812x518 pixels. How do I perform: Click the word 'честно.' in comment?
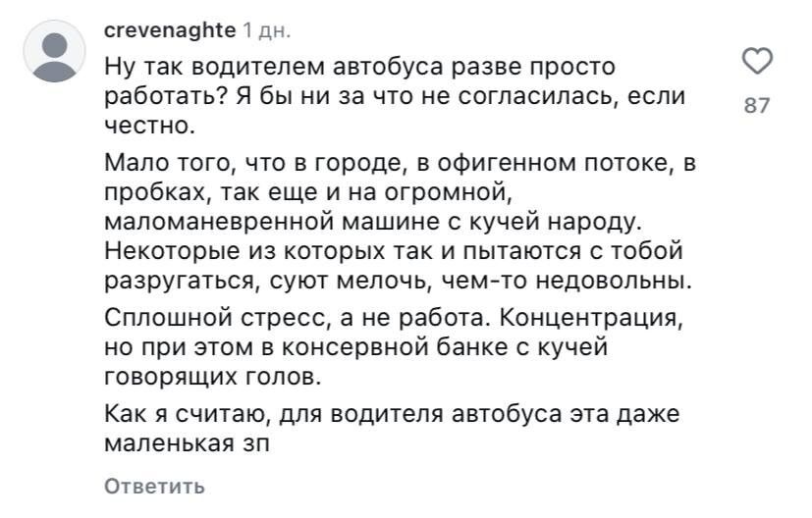click(x=149, y=126)
